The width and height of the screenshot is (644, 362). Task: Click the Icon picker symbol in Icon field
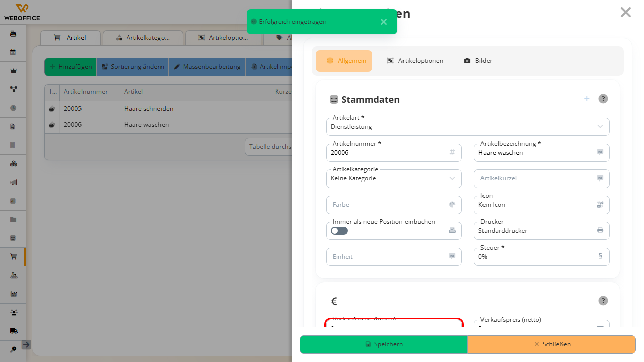coord(600,204)
